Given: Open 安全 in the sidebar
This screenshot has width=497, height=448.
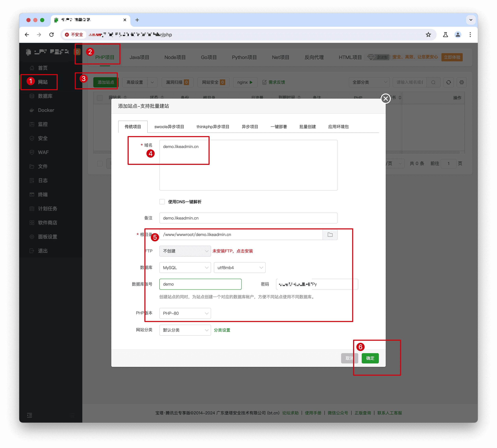Looking at the screenshot, I should [43, 138].
